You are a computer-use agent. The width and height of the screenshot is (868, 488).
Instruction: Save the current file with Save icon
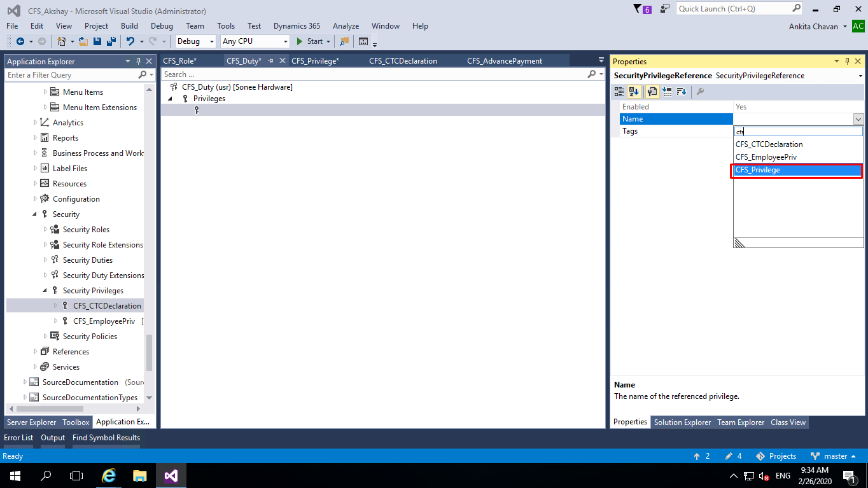97,41
